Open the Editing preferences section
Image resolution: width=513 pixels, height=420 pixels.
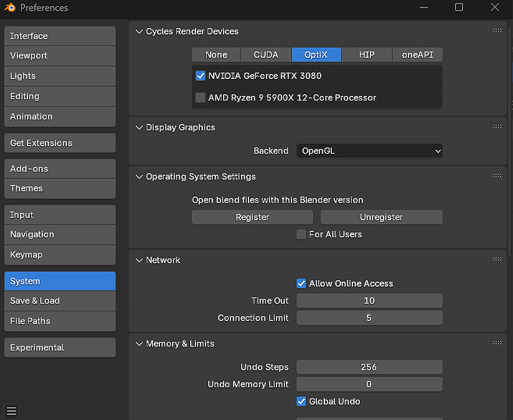pos(60,96)
